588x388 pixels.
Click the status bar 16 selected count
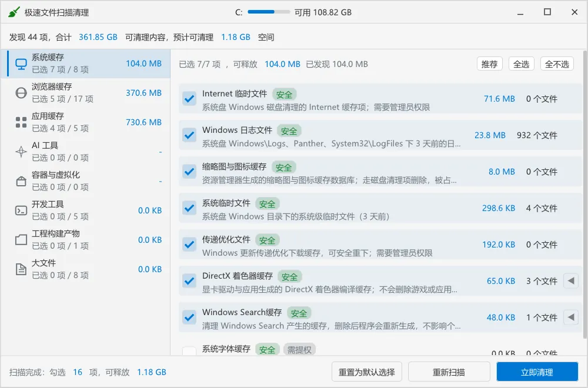click(78, 372)
